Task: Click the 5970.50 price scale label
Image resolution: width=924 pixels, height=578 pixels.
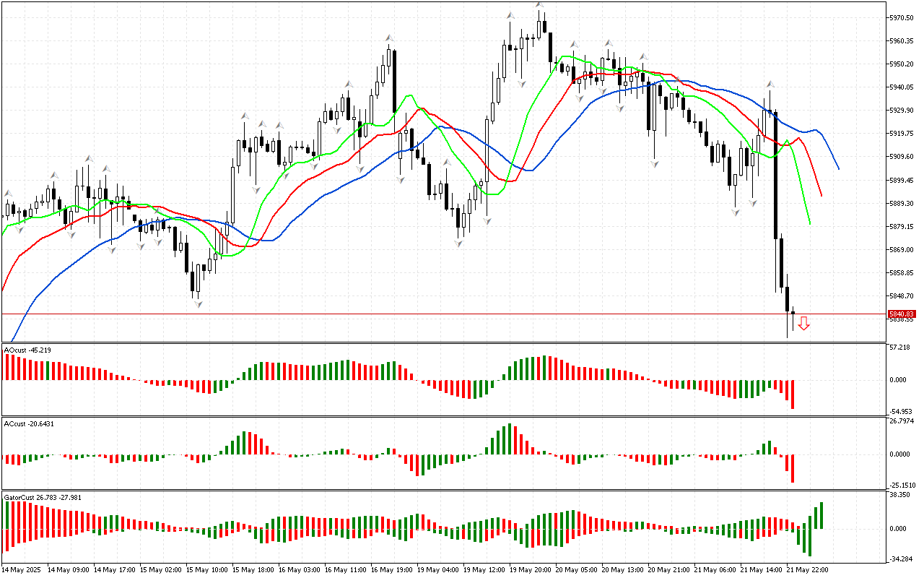Action: tap(902, 17)
